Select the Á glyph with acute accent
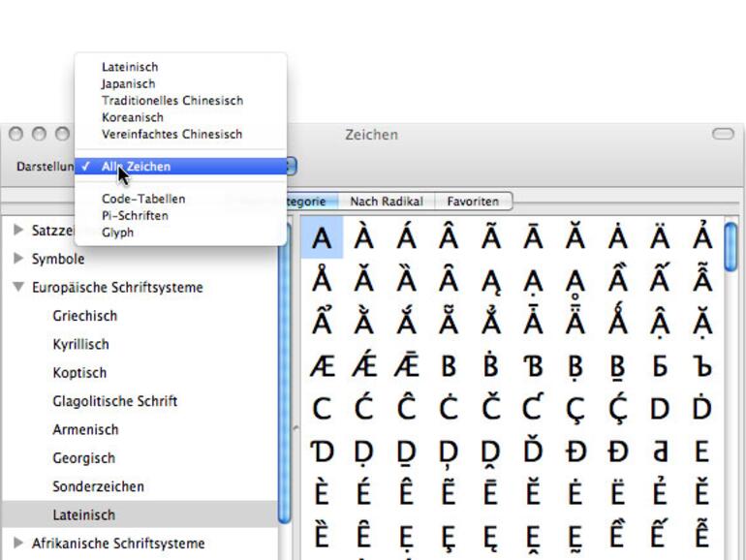 pyautogui.click(x=406, y=237)
